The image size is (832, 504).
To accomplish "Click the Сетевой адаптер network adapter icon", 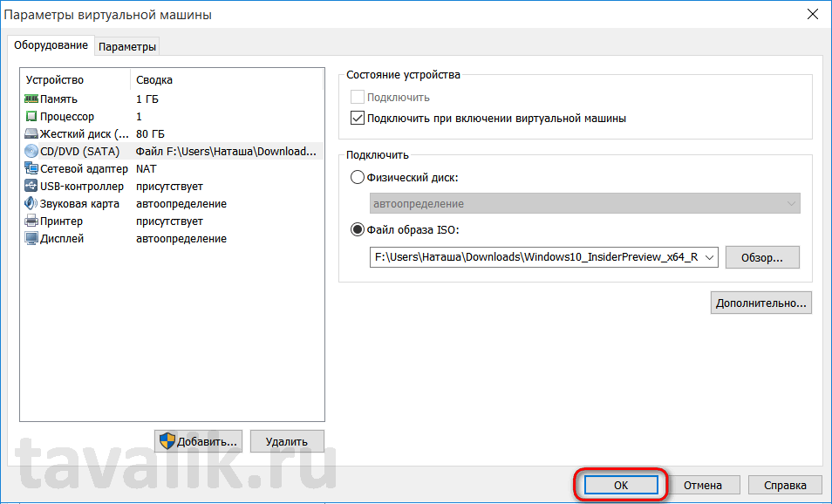I will [31, 169].
